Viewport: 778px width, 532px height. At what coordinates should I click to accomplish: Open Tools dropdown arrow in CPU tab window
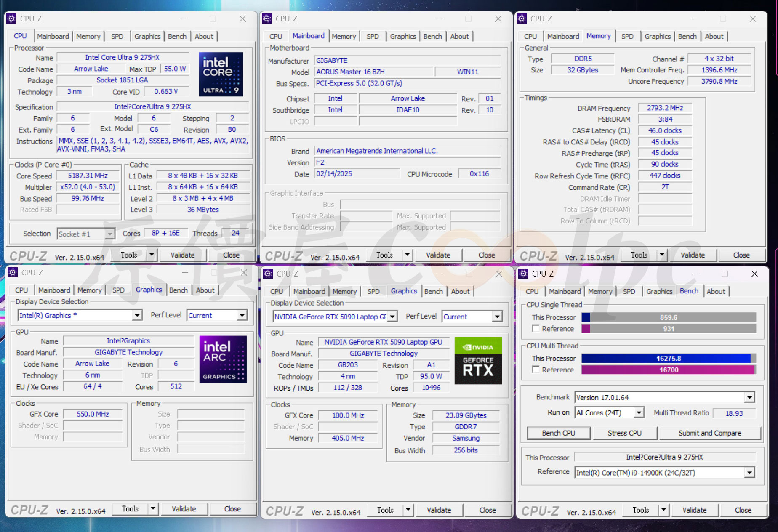coord(152,255)
